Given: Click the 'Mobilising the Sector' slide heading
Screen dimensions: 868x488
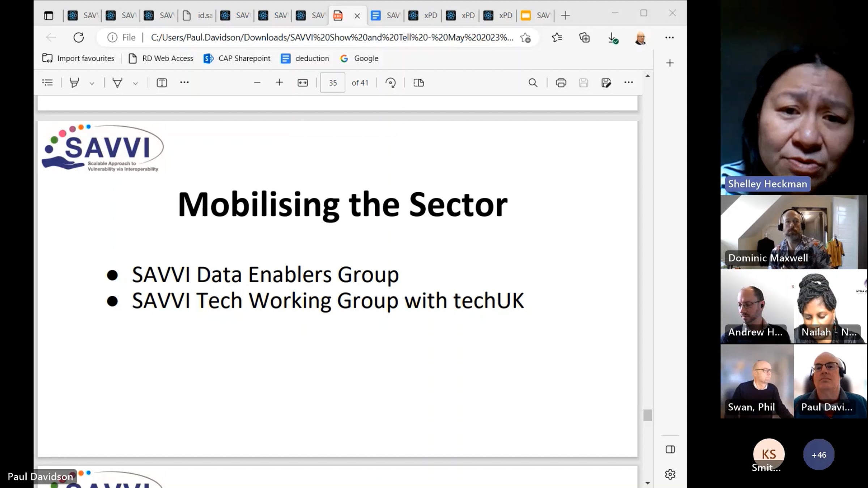Looking at the screenshot, I should [x=342, y=205].
